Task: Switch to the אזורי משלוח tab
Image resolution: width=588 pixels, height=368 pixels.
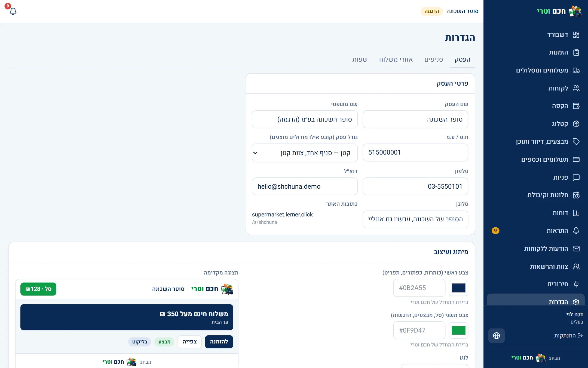Action: (396, 59)
